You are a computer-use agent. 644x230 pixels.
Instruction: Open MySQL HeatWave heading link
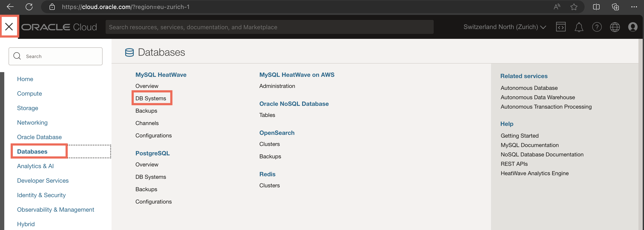tap(161, 74)
